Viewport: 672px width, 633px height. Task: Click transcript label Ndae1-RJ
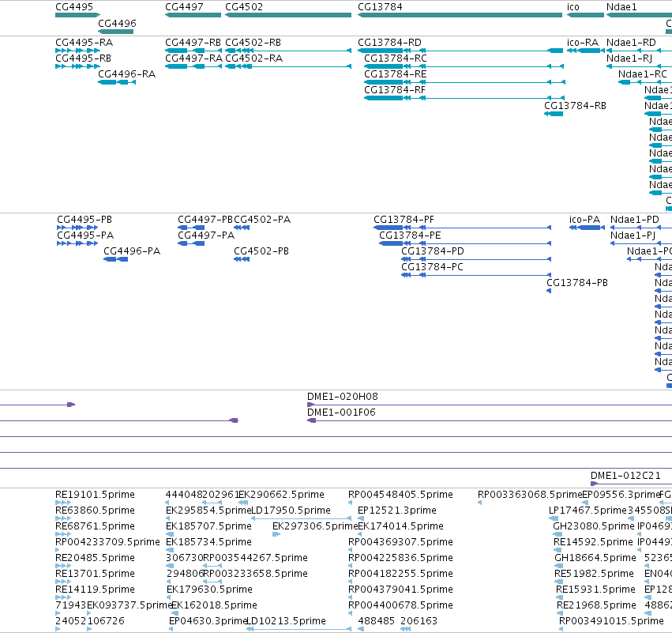tap(629, 58)
